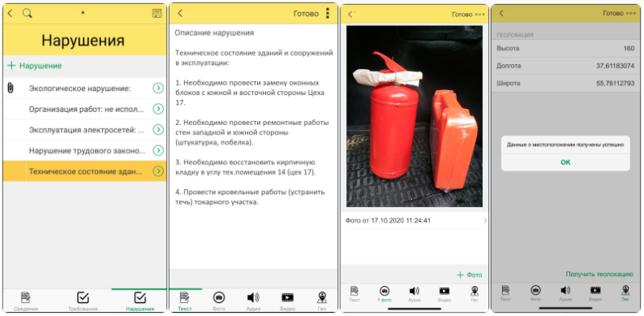This screenshot has width=644, height=316.
Task: Expand the Организация работ row arrow
Action: pos(158,109)
